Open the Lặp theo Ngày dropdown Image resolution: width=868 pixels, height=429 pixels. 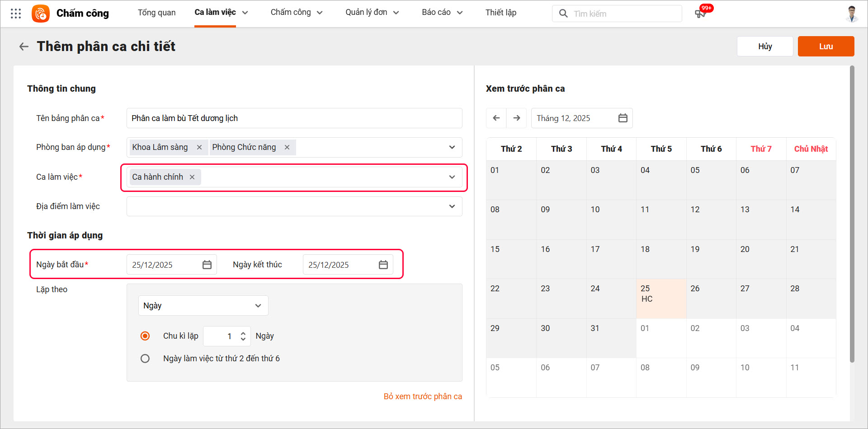coord(203,306)
